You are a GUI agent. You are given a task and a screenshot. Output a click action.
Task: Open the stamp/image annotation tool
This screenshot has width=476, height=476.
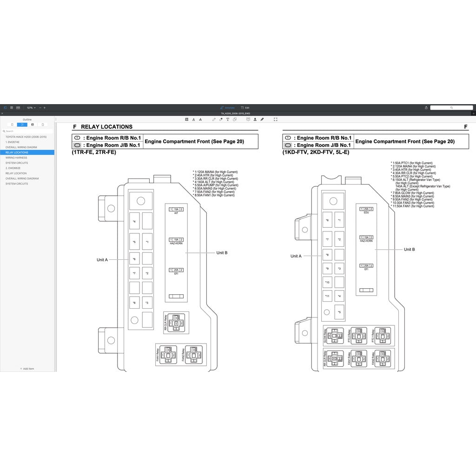255,119
